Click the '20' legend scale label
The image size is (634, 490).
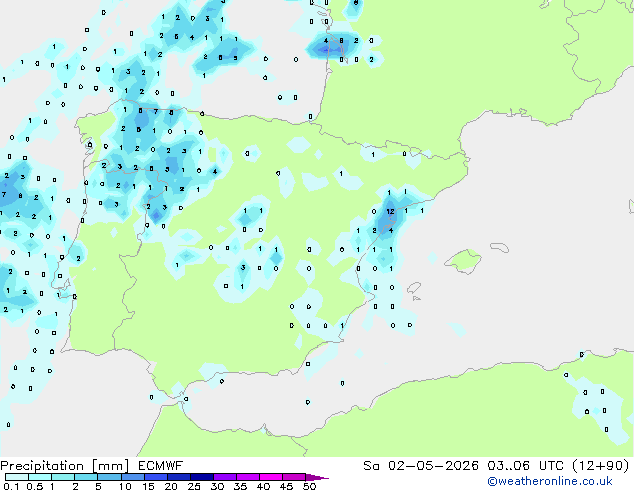click(x=171, y=486)
